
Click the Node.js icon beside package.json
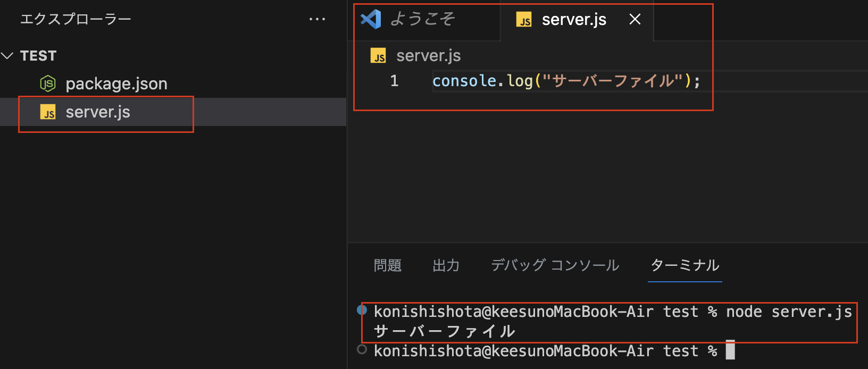[x=48, y=83]
